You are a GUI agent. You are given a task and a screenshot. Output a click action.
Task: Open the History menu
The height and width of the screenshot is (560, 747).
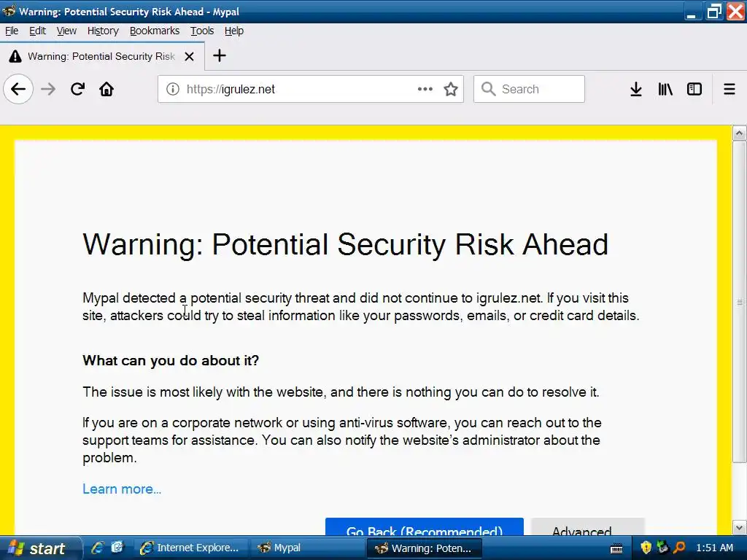click(103, 31)
